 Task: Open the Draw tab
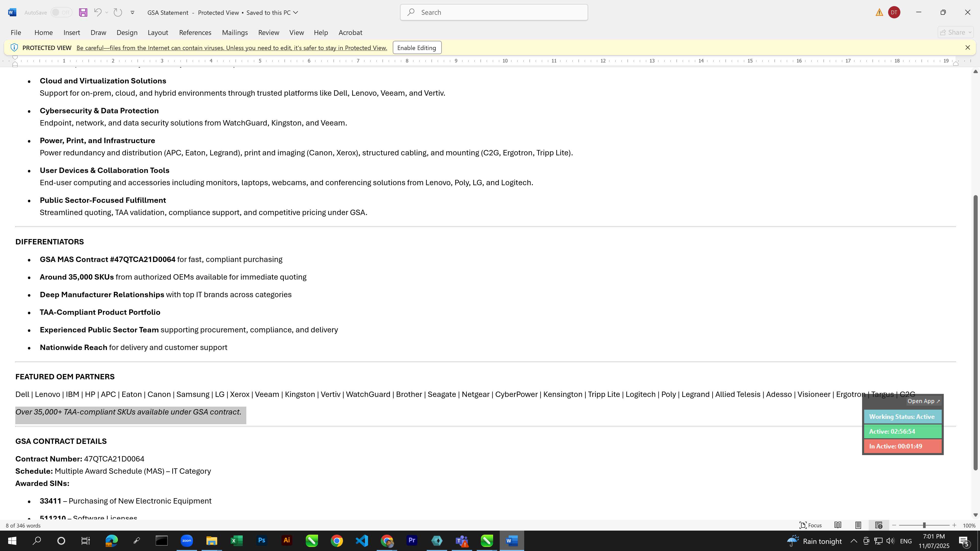click(98, 33)
